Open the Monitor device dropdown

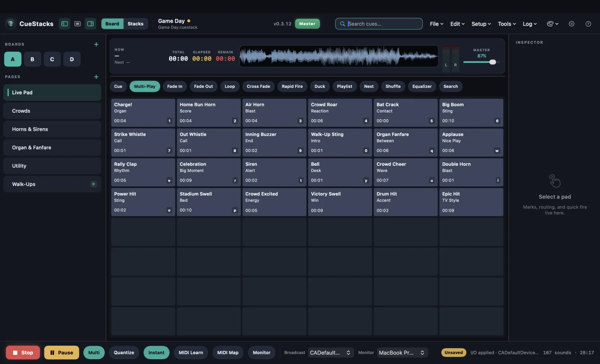[x=402, y=352]
